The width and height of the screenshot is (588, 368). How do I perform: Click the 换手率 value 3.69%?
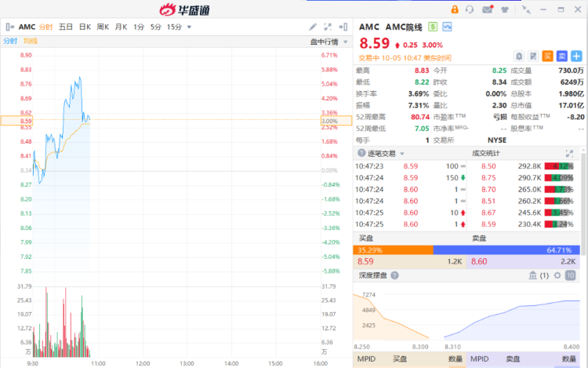click(419, 94)
